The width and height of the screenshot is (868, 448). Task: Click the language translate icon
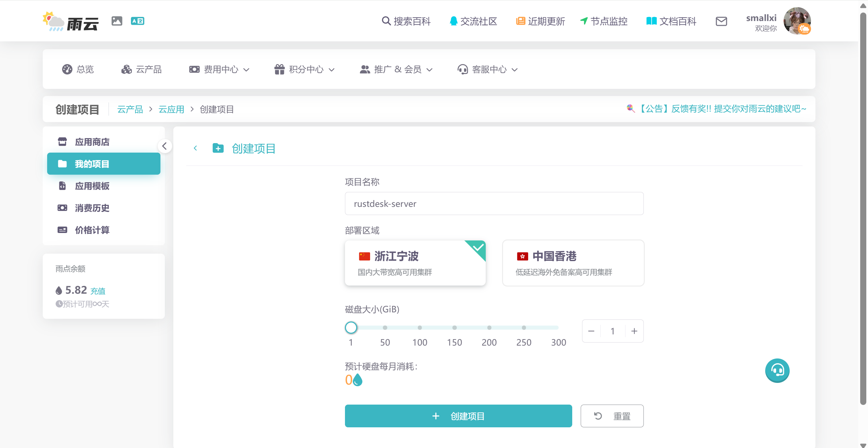[x=137, y=21]
